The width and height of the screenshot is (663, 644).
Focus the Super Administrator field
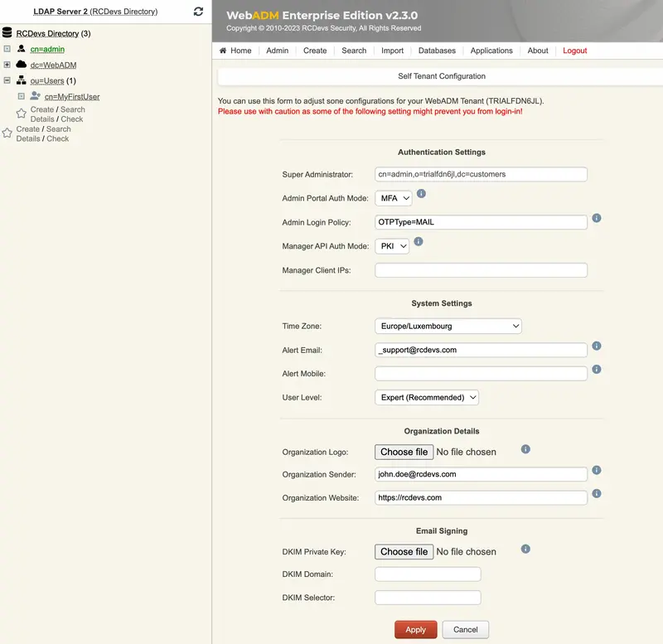tap(481, 174)
